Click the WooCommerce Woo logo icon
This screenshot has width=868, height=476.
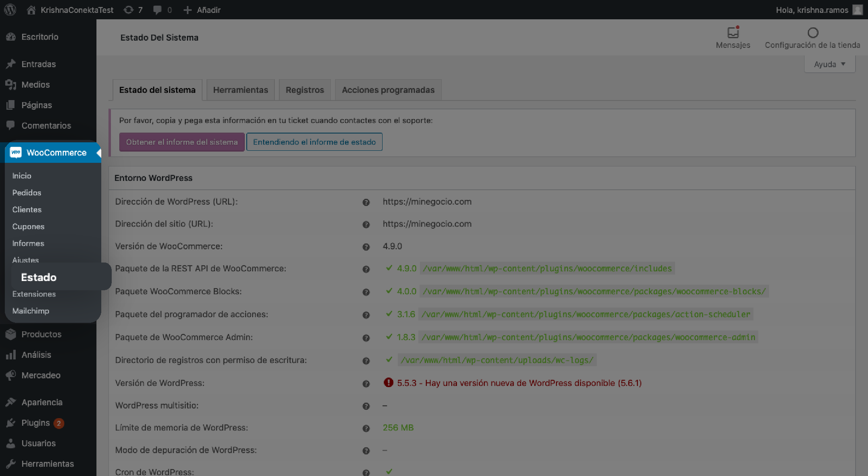16,152
